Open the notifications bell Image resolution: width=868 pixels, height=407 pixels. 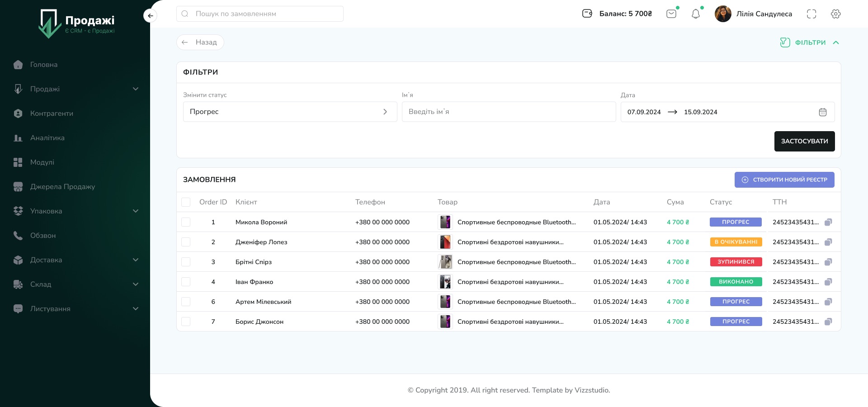[x=696, y=14]
